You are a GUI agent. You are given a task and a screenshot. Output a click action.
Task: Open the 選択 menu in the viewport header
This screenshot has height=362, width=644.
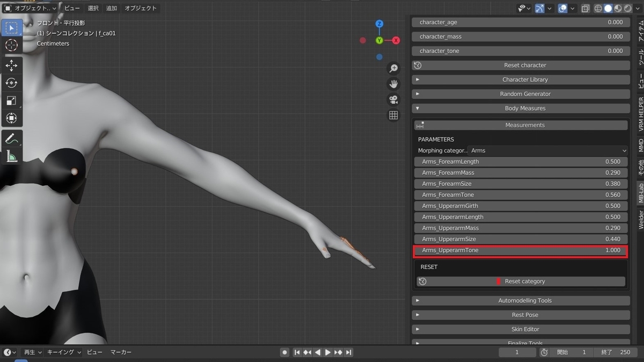[93, 8]
